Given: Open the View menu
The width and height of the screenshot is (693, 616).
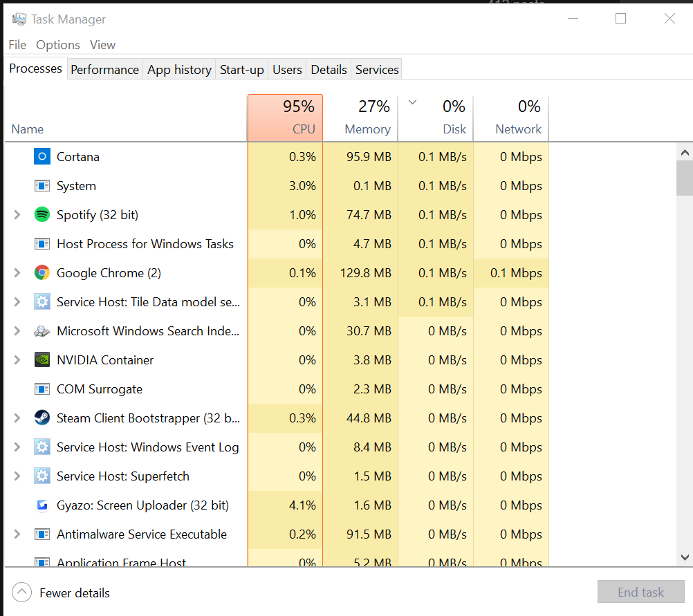Looking at the screenshot, I should pyautogui.click(x=102, y=45).
